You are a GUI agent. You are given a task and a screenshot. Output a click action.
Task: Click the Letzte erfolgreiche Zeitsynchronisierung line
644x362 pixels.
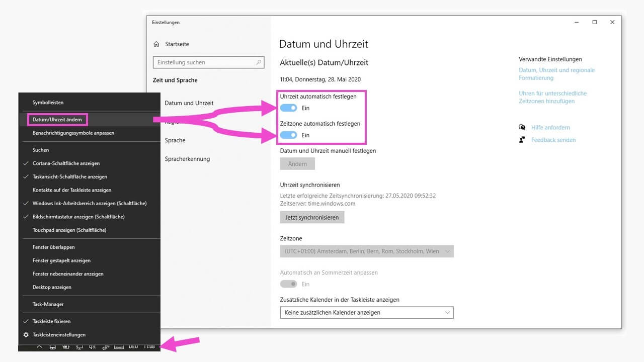[358, 196]
